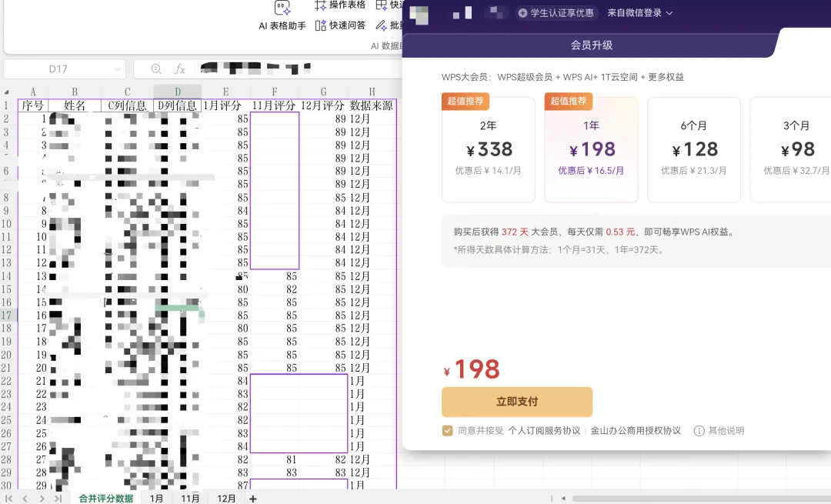The width and height of the screenshot is (831, 504).
Task: Switch to the 11月 sheet tab
Action: (x=190, y=499)
